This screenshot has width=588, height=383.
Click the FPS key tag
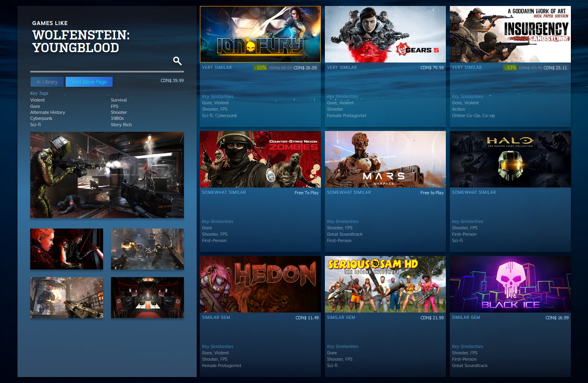click(114, 106)
